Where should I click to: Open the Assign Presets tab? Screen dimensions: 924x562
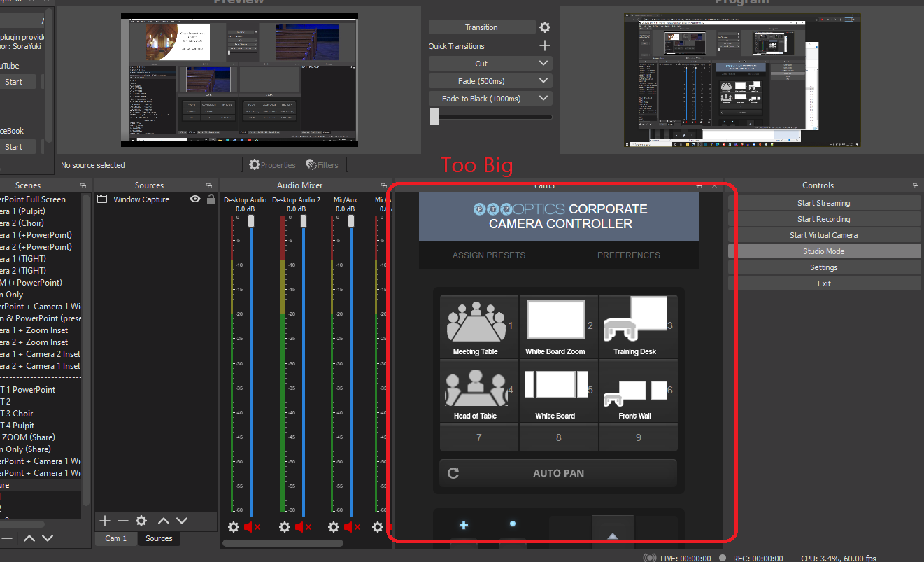(x=489, y=255)
